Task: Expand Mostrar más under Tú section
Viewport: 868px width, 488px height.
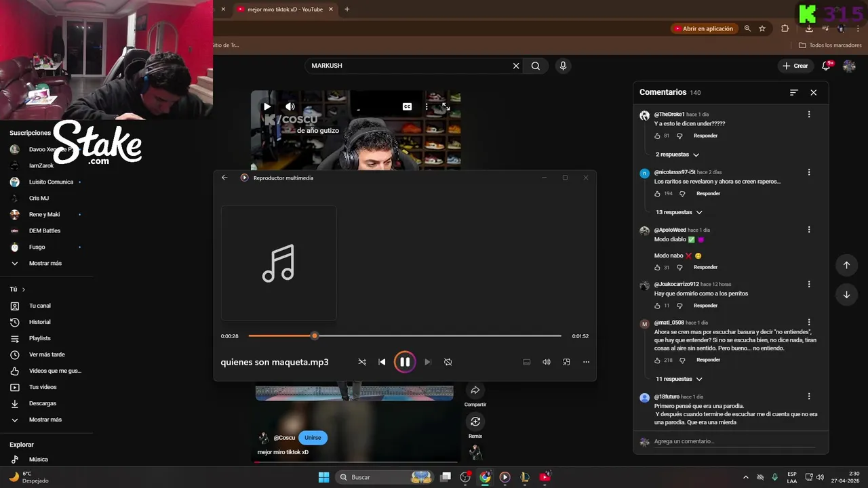Action: coord(45,420)
